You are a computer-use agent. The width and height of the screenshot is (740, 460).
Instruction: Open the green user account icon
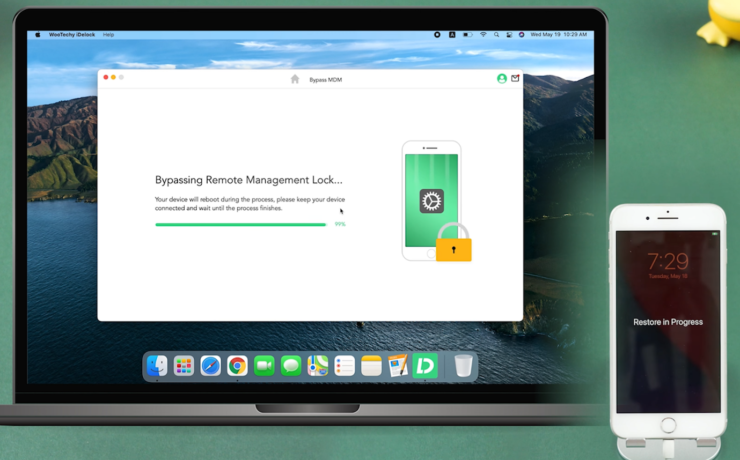[x=502, y=78]
